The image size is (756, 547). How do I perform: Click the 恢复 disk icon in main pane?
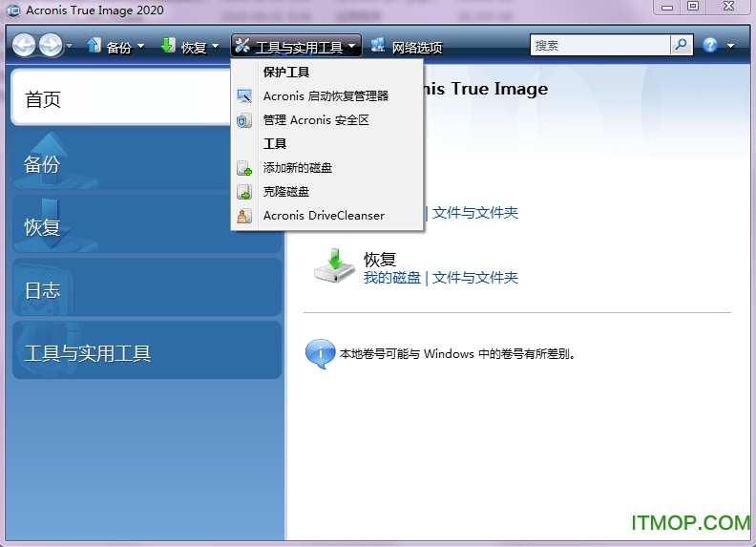coord(335,266)
